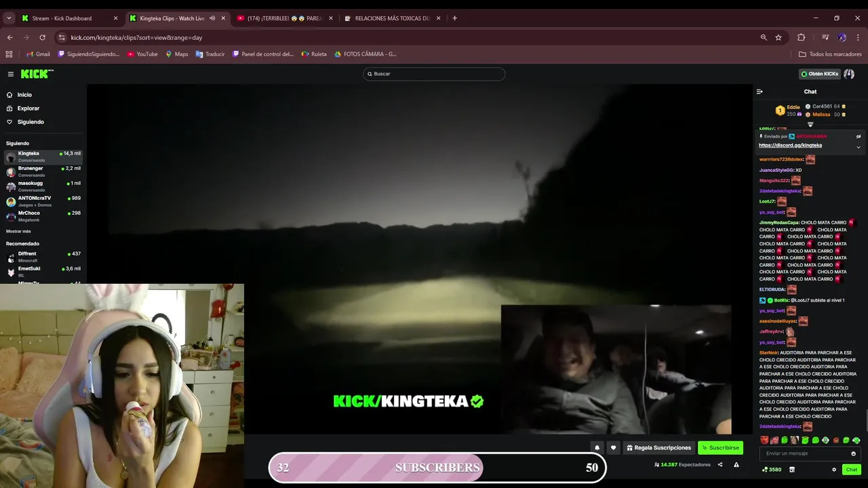868x488 pixels.
Task: Click the SiguiendoSiguiendo bookmark
Action: (x=89, y=54)
